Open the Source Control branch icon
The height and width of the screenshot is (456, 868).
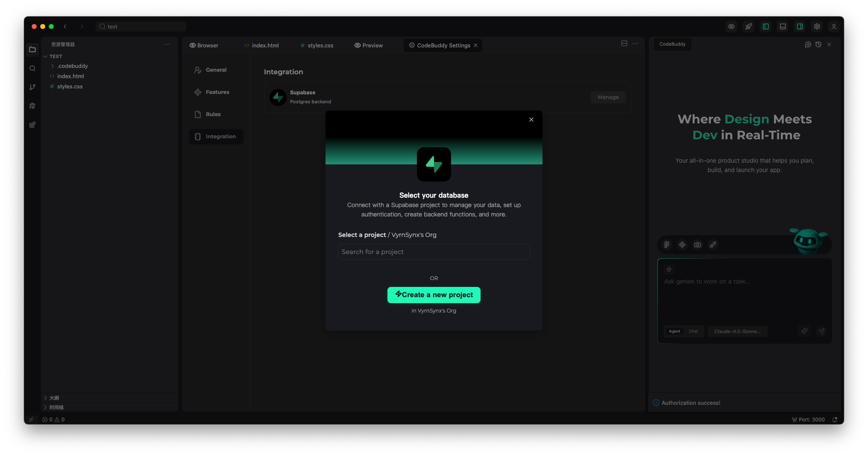point(32,87)
